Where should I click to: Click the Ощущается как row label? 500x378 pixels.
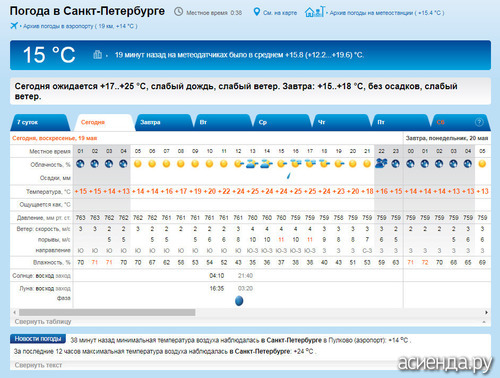45,205
